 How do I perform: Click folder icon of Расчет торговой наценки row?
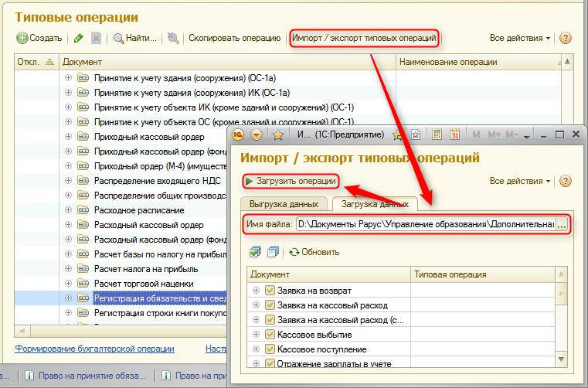point(83,284)
